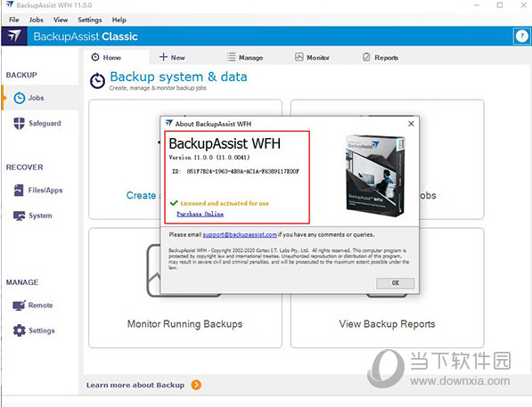This screenshot has height=407, width=532.
Task: Click the Jobs clock icon in sidebar
Action: point(20,98)
